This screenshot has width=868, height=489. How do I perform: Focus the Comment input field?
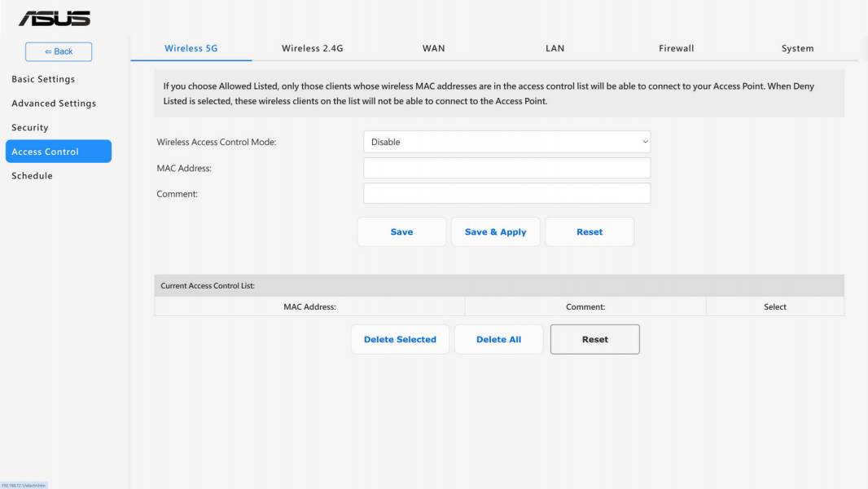(506, 193)
